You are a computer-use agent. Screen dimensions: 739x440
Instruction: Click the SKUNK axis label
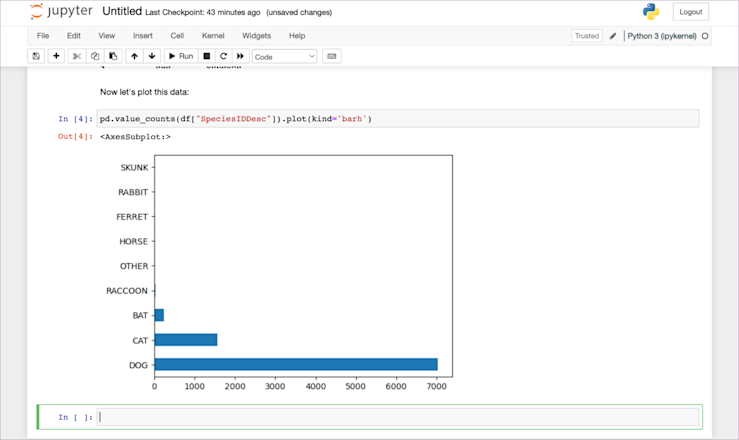(x=134, y=168)
